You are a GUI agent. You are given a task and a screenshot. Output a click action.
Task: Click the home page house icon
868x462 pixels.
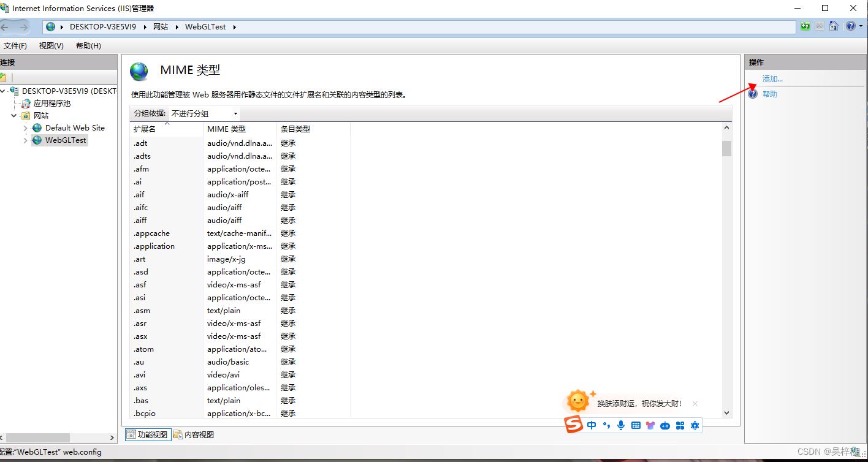coord(834,26)
